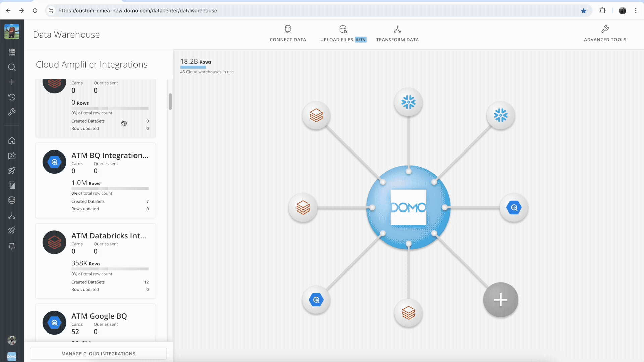
Task: Open the star-edit icon below Home
Action: [12, 156]
